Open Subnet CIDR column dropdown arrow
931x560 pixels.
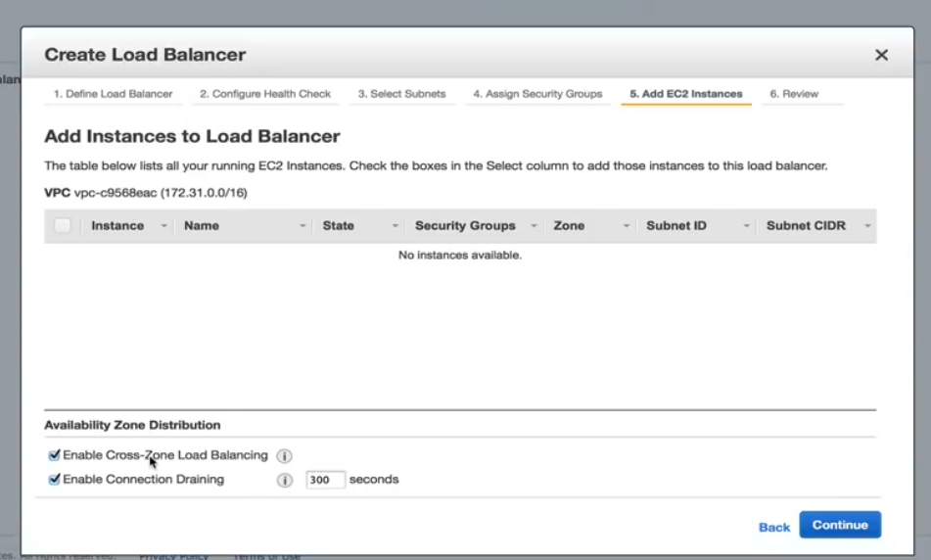click(x=866, y=226)
